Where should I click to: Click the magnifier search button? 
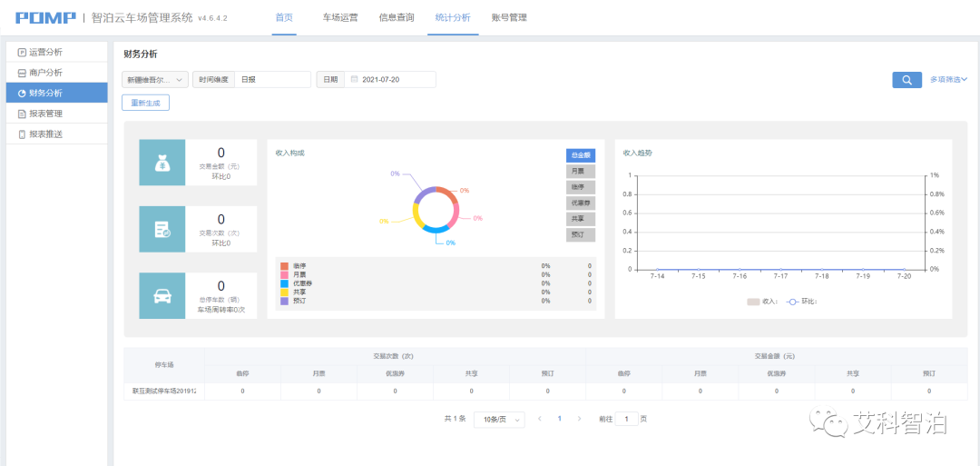click(x=906, y=80)
